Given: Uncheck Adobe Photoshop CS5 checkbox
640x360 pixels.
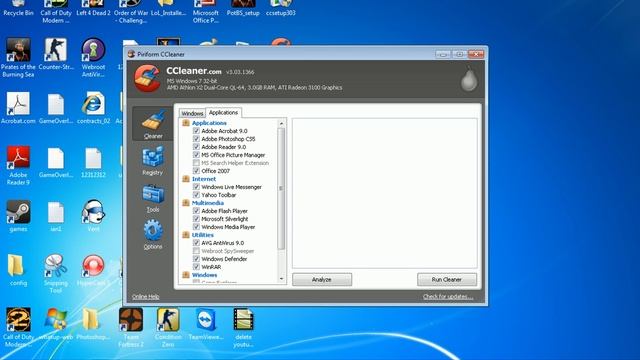Looking at the screenshot, I should (196, 139).
